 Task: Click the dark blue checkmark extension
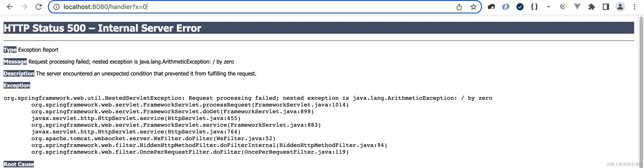(520, 7)
